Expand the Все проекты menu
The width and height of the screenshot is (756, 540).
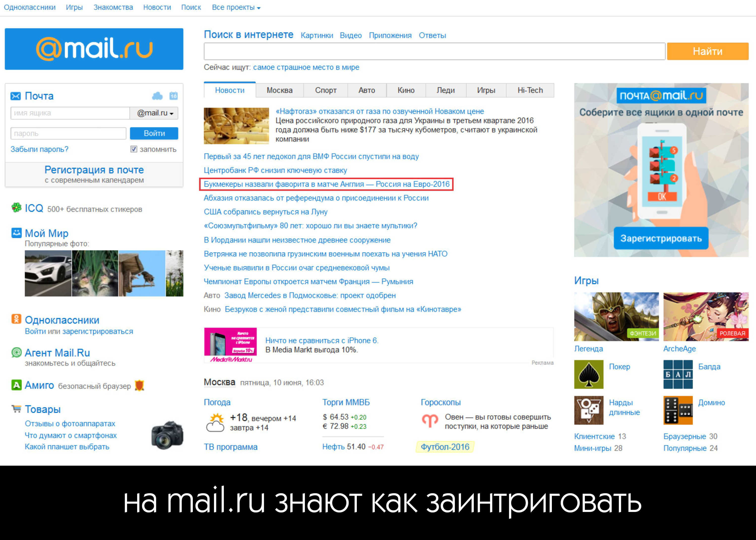pos(236,7)
